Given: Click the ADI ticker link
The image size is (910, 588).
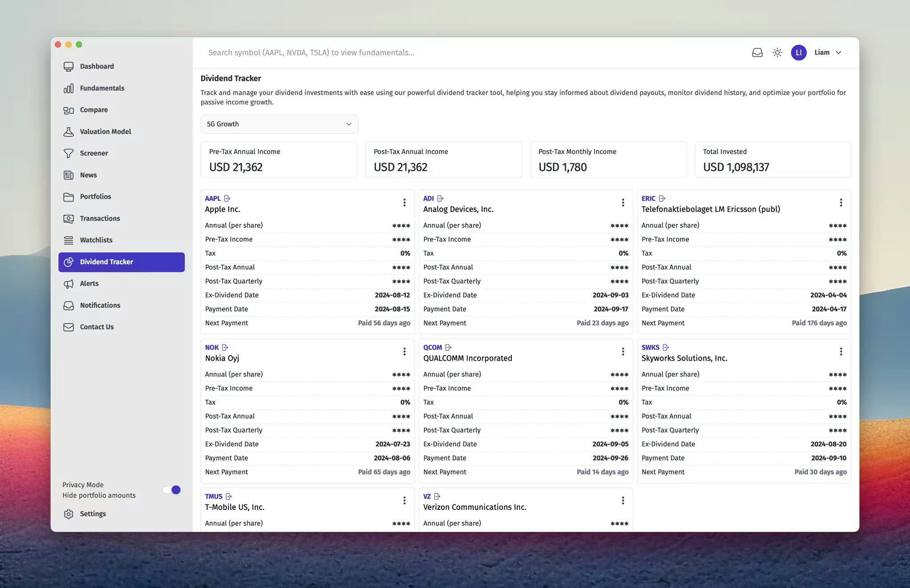Looking at the screenshot, I should click(428, 199).
